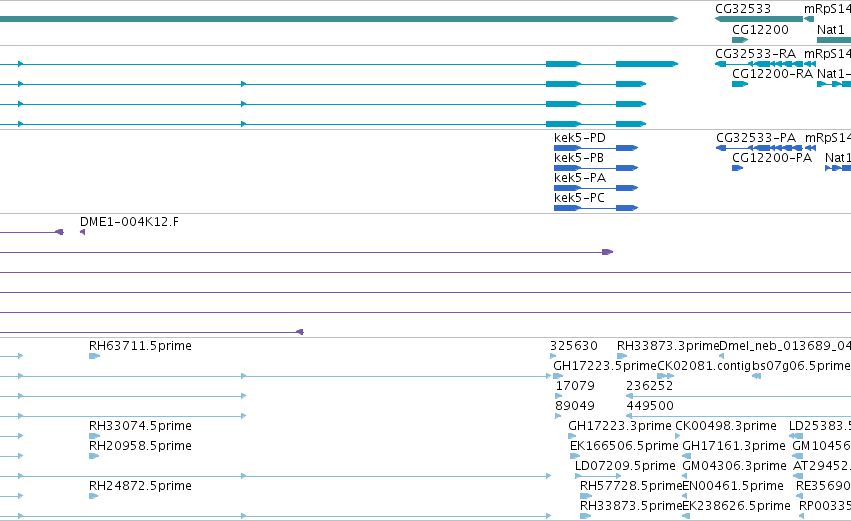Select the 236252 feature label
Screen dimensions: 851x521
click(x=650, y=386)
